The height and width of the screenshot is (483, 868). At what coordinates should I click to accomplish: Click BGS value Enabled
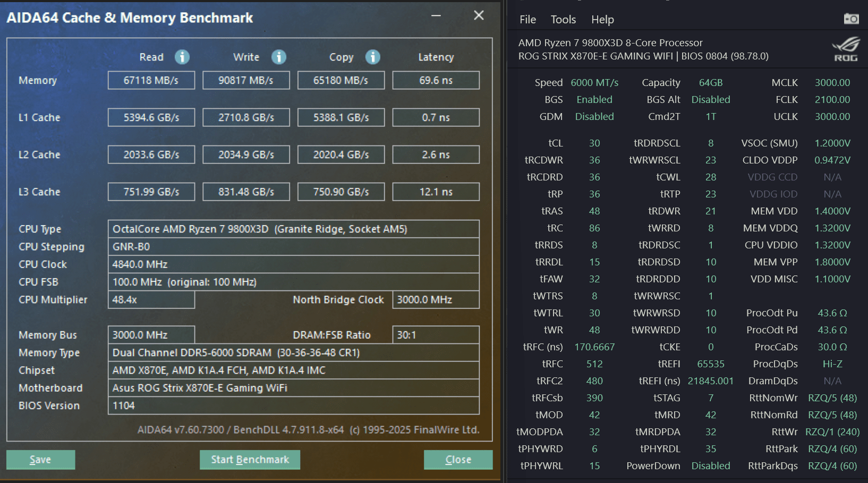tap(594, 100)
